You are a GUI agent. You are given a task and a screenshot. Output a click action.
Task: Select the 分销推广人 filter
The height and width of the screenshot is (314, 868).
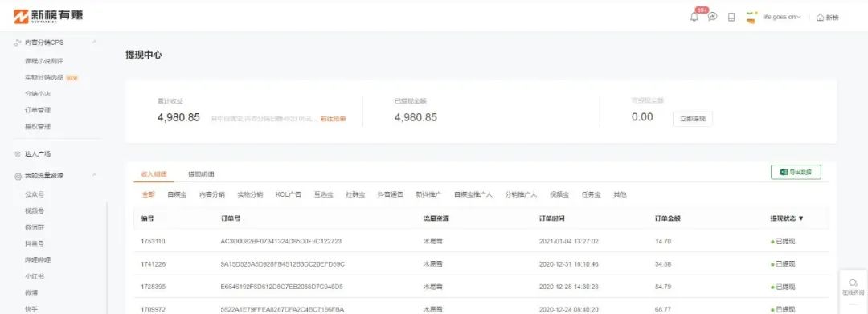pos(521,194)
